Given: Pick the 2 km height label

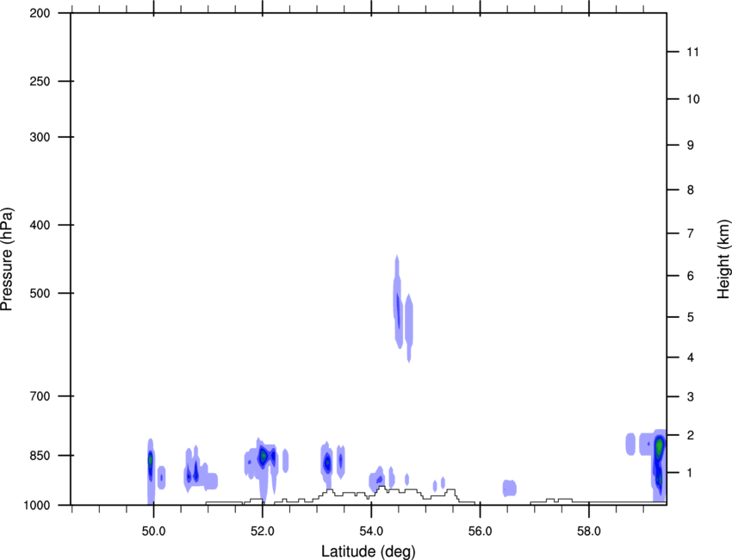Looking at the screenshot, I should [690, 435].
